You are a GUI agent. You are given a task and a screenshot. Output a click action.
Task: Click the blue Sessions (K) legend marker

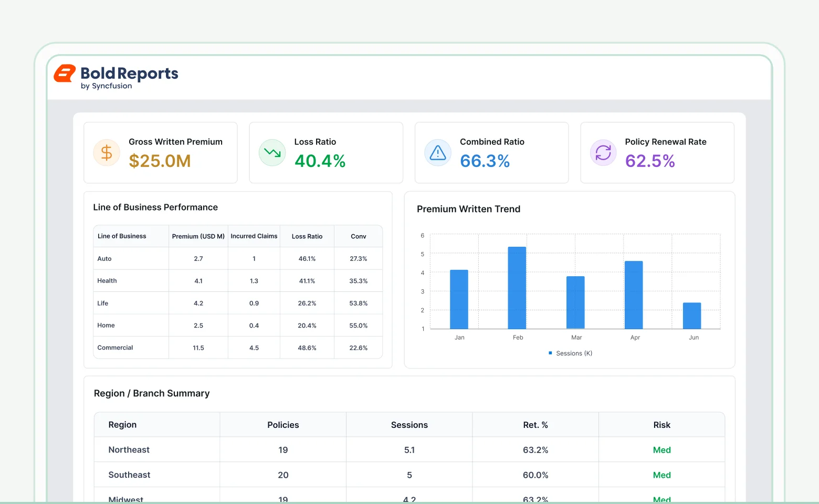point(550,353)
